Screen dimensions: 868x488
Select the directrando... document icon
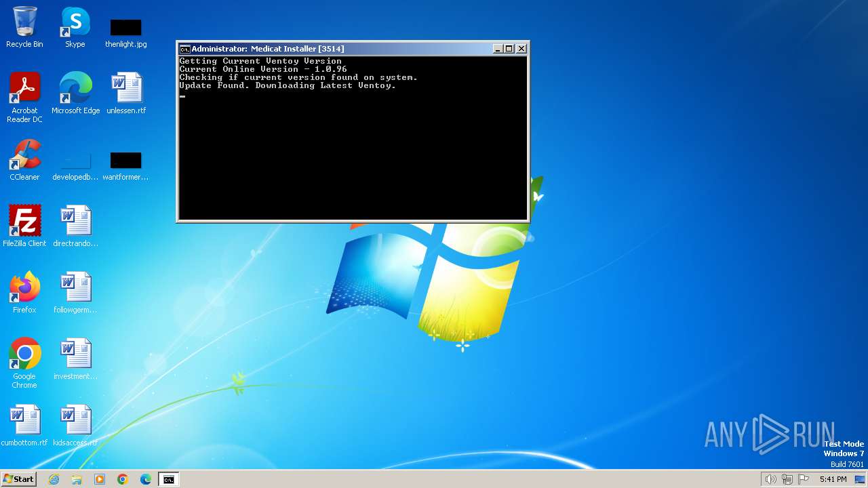pyautogui.click(x=75, y=226)
